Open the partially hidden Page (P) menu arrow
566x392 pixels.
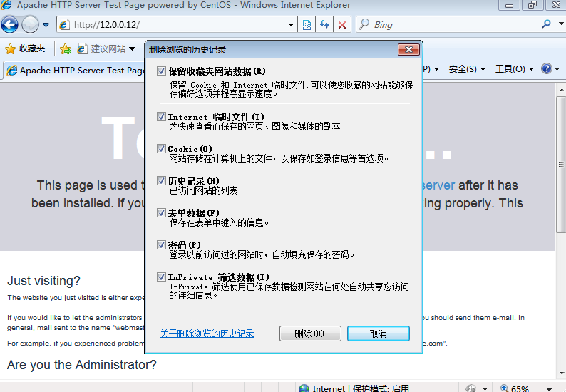(436, 69)
